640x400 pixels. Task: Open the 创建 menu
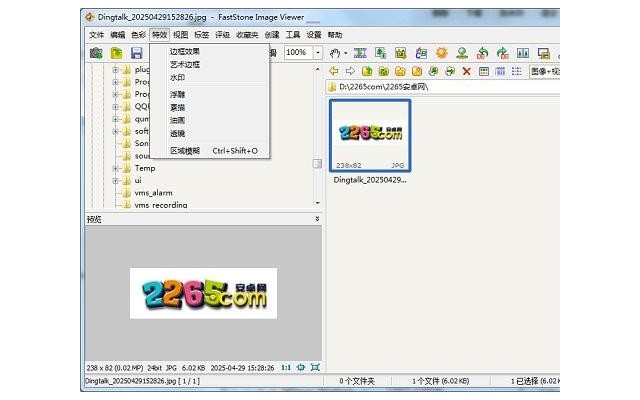tap(272, 35)
